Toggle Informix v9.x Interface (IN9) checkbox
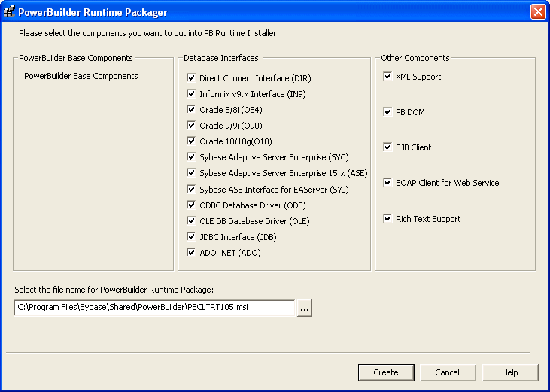The image size is (550, 392). (x=191, y=93)
